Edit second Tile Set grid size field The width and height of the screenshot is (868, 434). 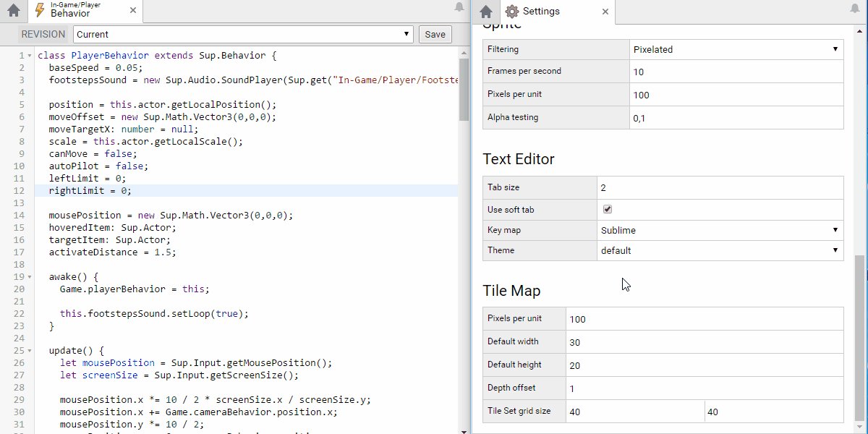(x=774, y=412)
